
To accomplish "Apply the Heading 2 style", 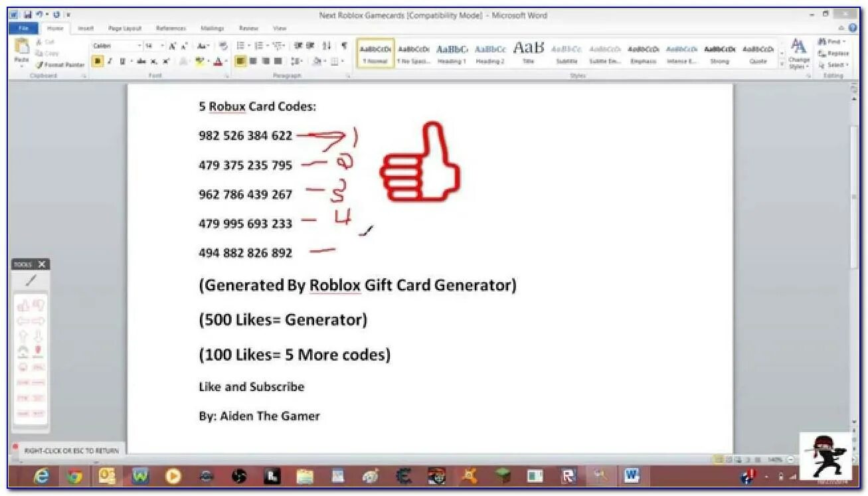I will tap(490, 54).
